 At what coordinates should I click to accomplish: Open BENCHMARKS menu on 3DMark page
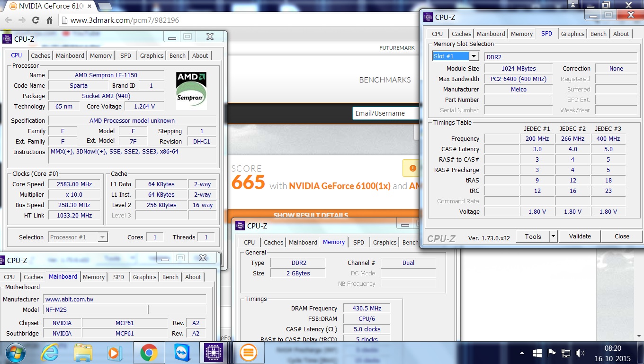coord(385,80)
